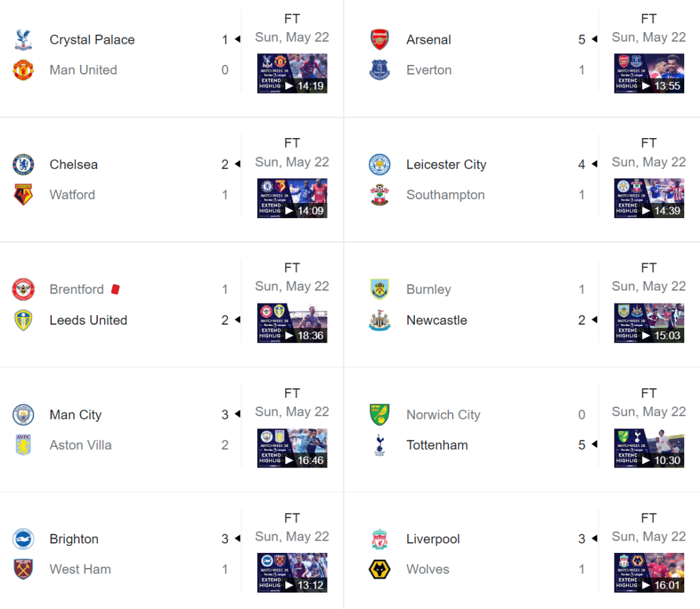Play Crystal Palace vs Man United highlights

pos(292,74)
